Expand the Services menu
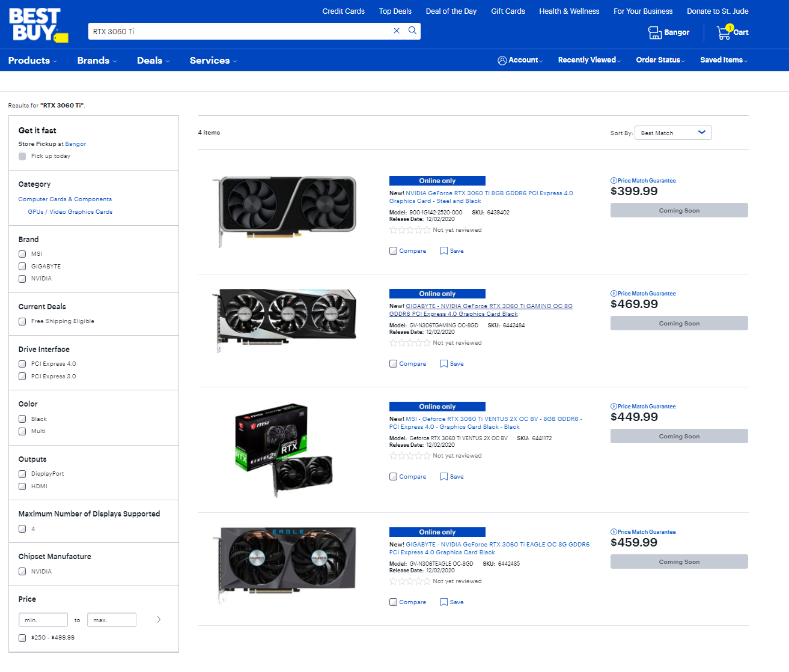 coord(213,61)
